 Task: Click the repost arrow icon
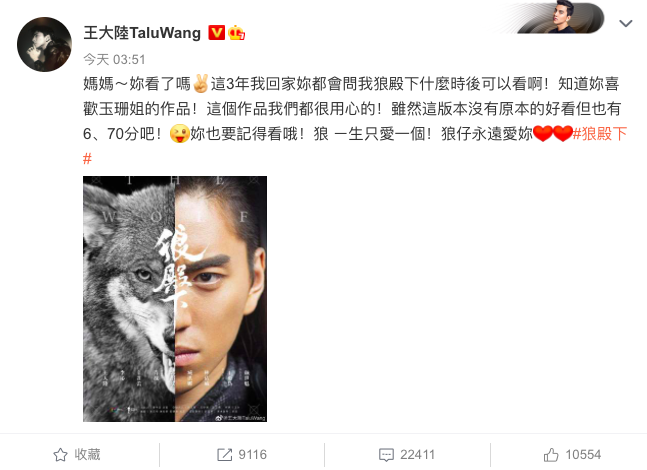tap(224, 455)
